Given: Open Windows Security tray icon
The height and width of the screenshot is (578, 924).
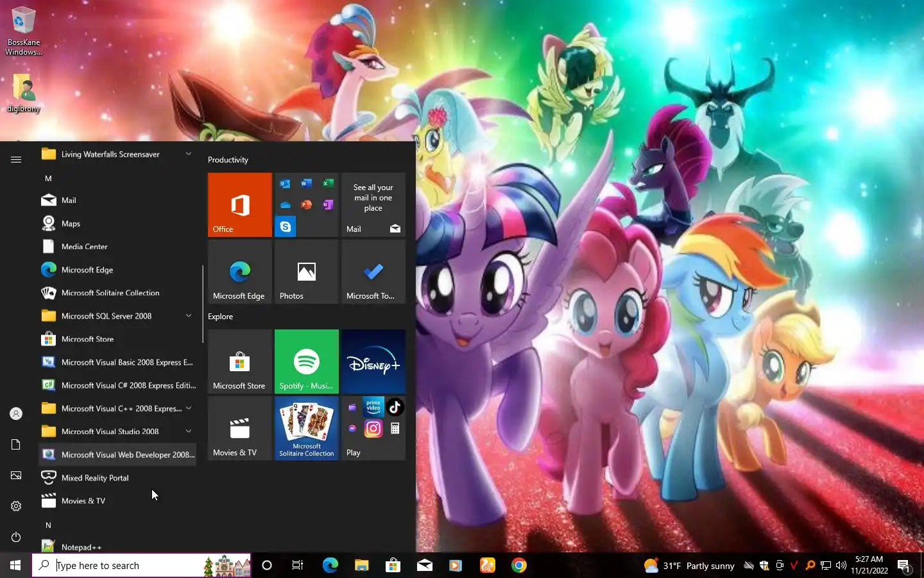Looking at the screenshot, I should (x=764, y=565).
